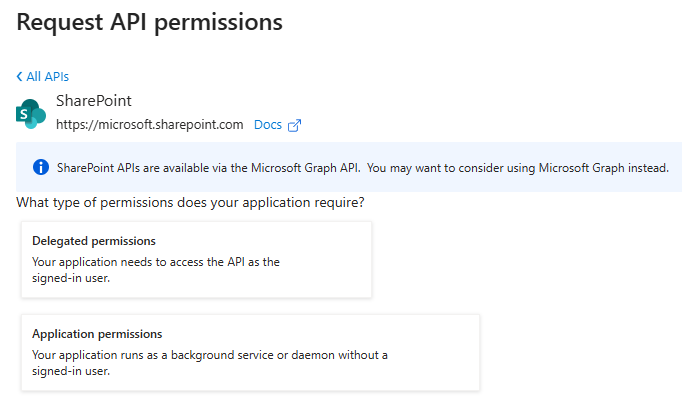This screenshot has width=682, height=403.
Task: Click the microsoft.sharepoint.com URL text
Action: click(149, 125)
